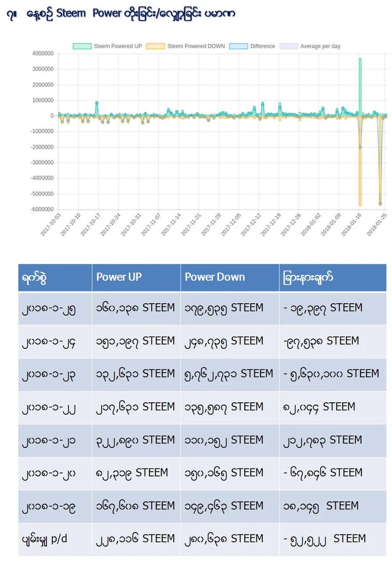Click the date cell '၂၀၁၈-၁-၂၂'
This screenshot has width=392, height=561.
(x=55, y=408)
